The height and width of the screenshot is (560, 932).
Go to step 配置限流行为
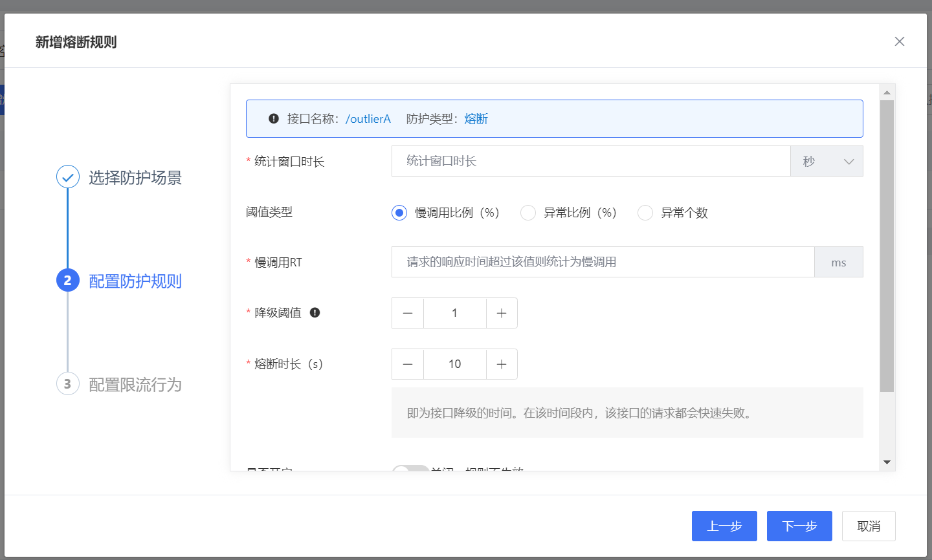click(x=135, y=384)
